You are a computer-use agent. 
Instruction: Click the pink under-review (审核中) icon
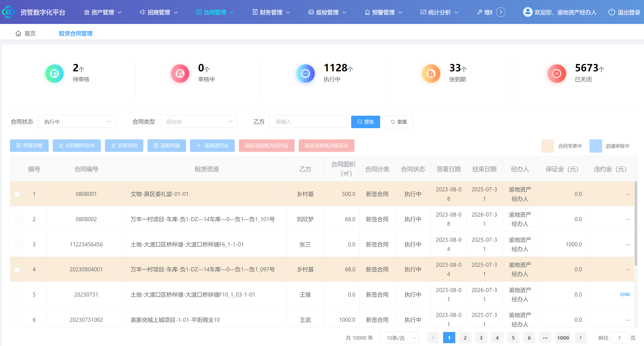[x=180, y=74]
